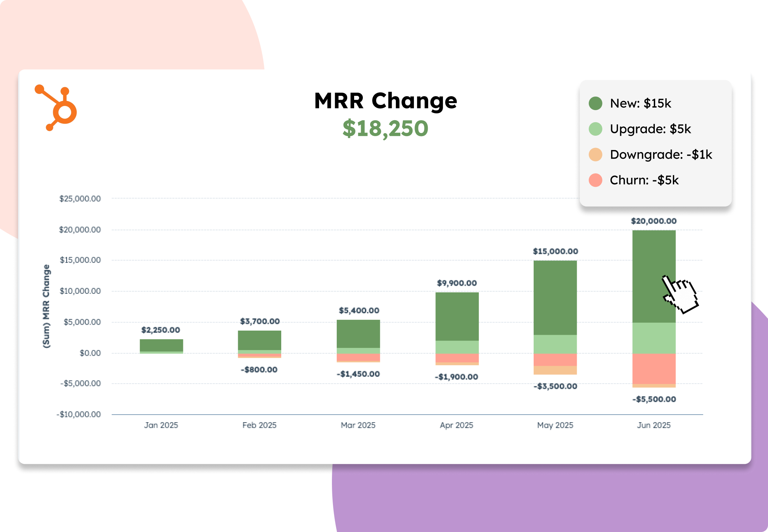Select the Jan 2025 New segment bar

coord(161,345)
